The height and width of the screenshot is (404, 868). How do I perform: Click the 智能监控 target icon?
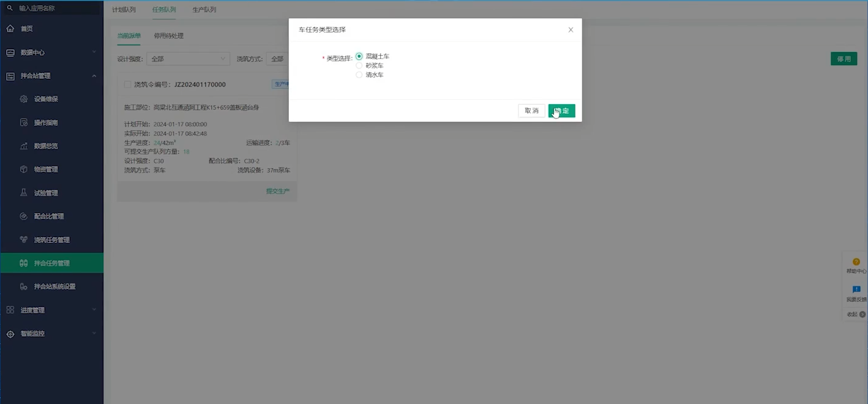pos(10,334)
